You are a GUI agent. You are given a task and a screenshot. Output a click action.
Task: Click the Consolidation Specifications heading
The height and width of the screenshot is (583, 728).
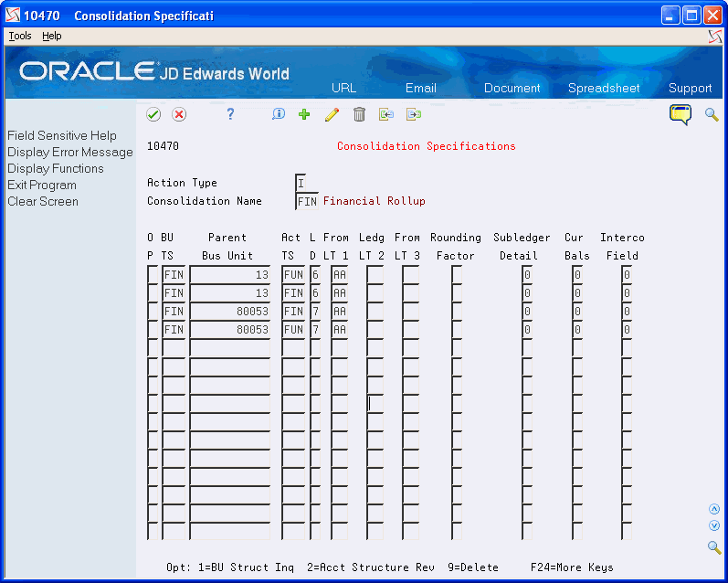427,146
